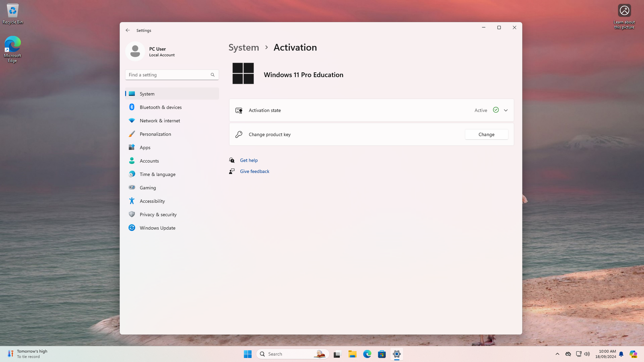Click the network tray icon
644x362 pixels.
pos(578,354)
